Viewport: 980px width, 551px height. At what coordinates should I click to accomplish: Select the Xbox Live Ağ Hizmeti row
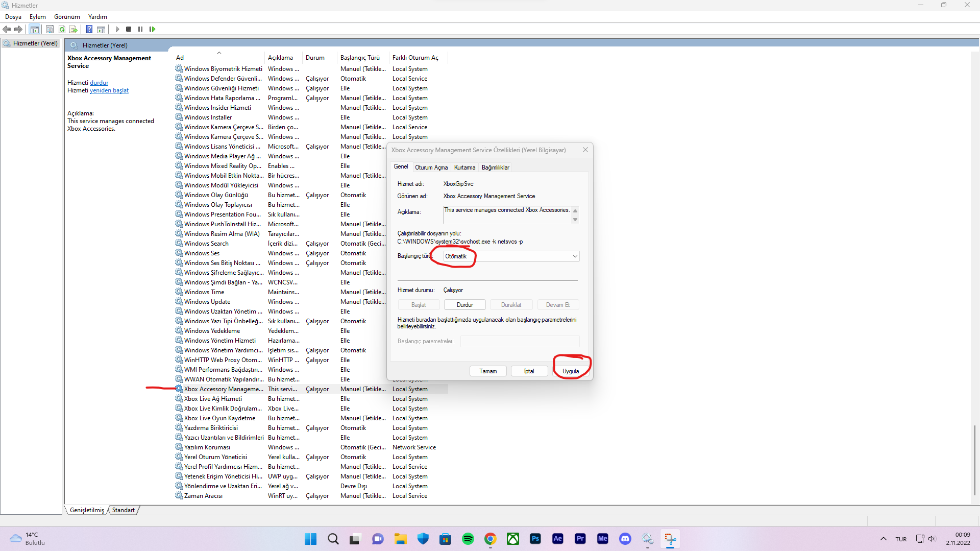point(311,399)
